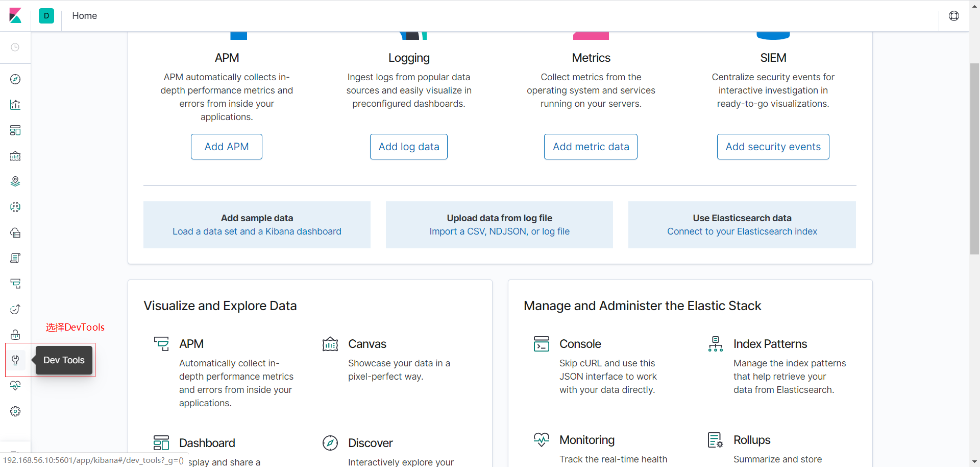The width and height of the screenshot is (980, 467).
Task: Click the Kibana logo
Action: click(15, 15)
